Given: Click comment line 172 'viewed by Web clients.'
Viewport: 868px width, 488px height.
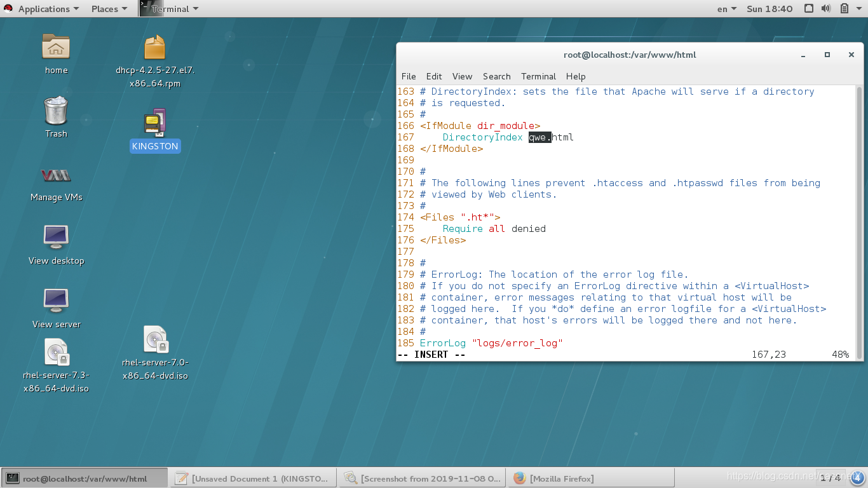Looking at the screenshot, I should tap(489, 194).
